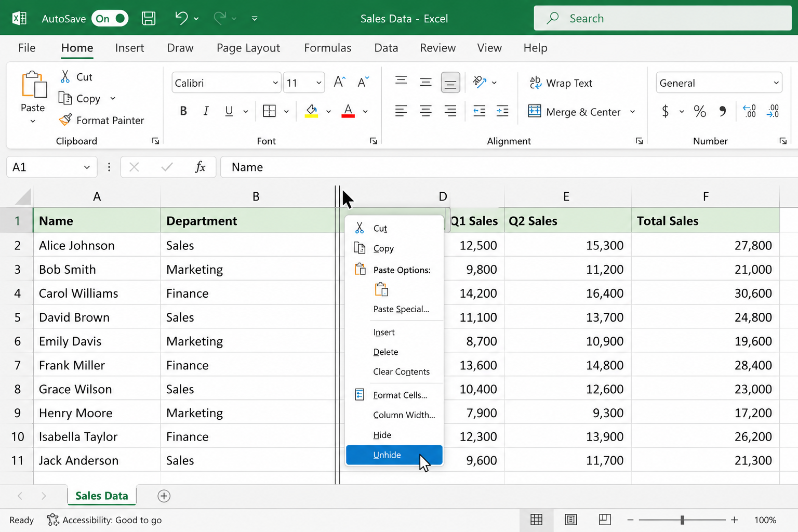This screenshot has height=532, width=798.
Task: Click the Select All corner triangle
Action: [x=23, y=196]
